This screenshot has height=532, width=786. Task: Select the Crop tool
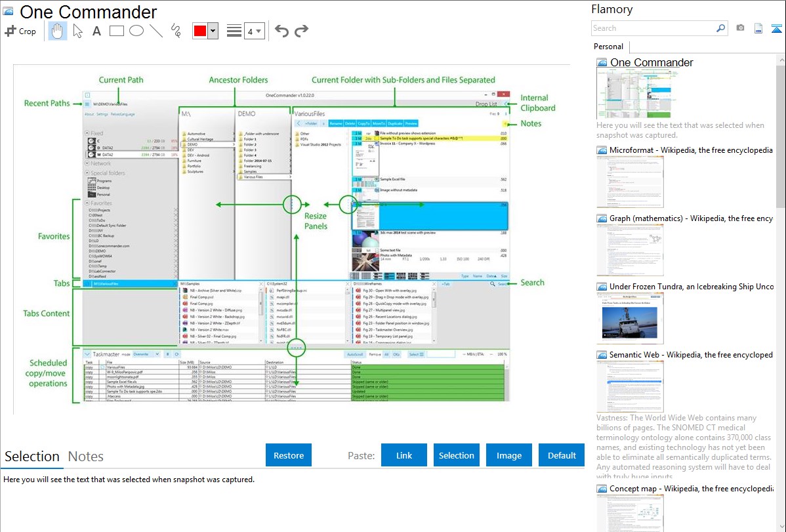pos(20,31)
